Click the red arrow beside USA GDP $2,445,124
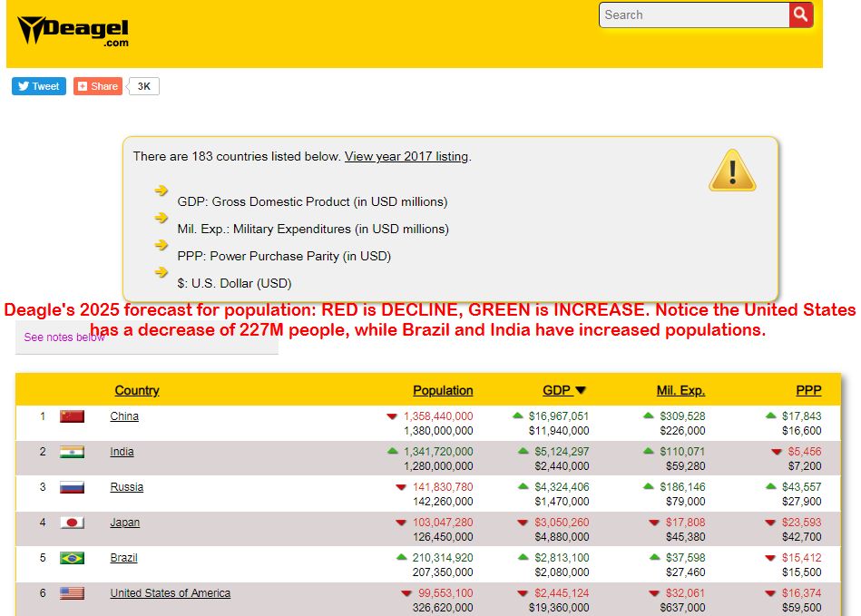This screenshot has width=861, height=616. pos(523,593)
